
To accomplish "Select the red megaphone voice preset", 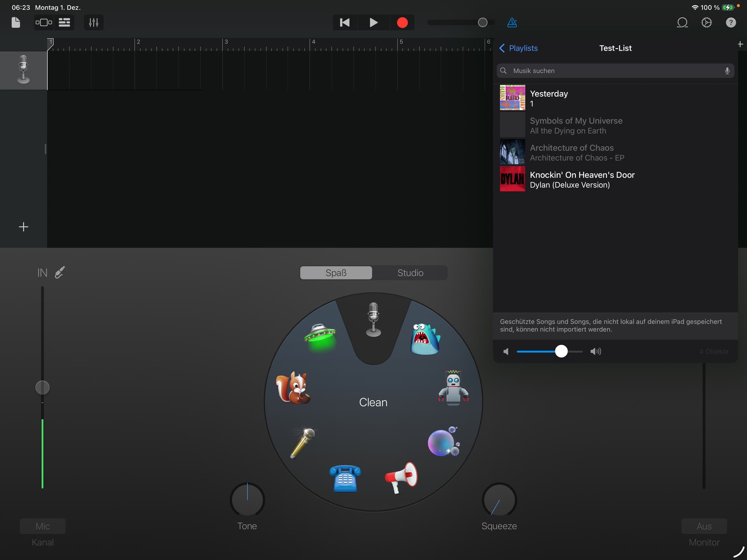I will coord(402,478).
